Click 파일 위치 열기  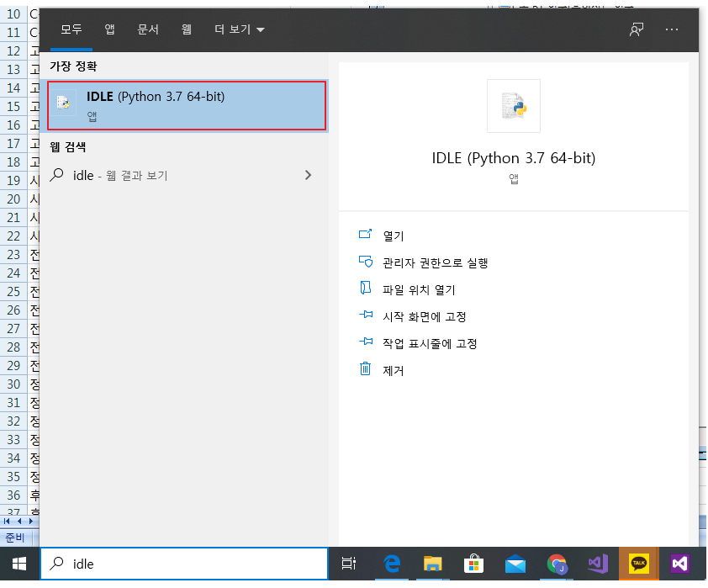click(419, 289)
